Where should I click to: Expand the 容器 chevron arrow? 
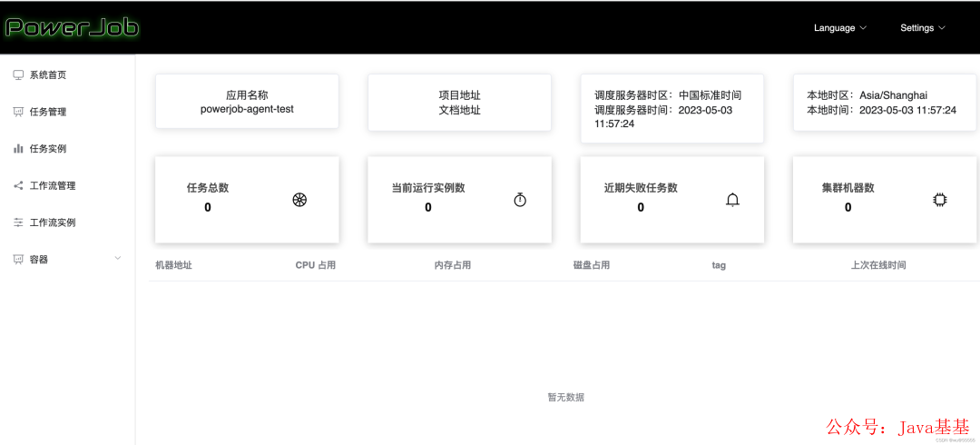pos(117,259)
